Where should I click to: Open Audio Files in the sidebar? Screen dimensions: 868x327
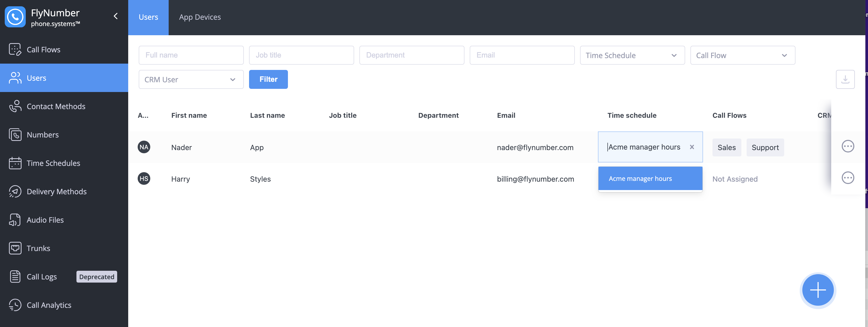(64, 220)
